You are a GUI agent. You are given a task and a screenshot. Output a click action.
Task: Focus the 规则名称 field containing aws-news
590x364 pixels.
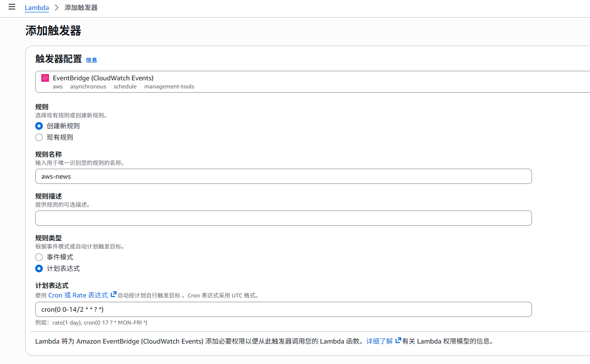pyautogui.click(x=283, y=176)
